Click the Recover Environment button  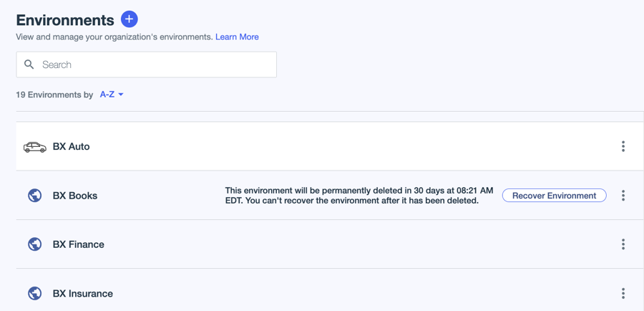(x=554, y=196)
